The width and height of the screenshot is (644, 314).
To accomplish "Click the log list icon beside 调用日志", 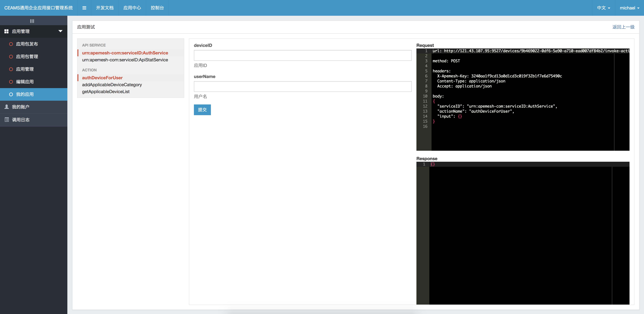I will click(x=7, y=120).
